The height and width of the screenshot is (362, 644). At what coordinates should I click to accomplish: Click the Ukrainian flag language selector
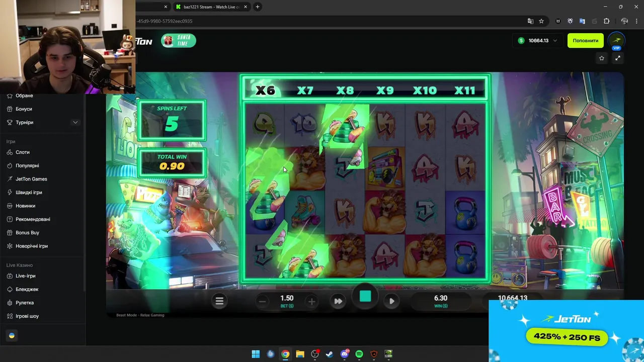click(12, 335)
